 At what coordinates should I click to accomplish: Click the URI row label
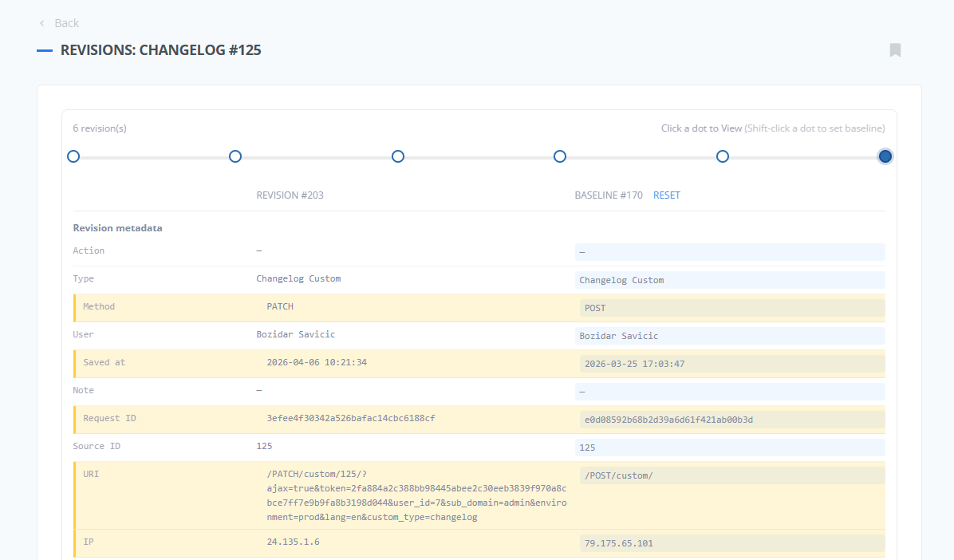pyautogui.click(x=91, y=474)
